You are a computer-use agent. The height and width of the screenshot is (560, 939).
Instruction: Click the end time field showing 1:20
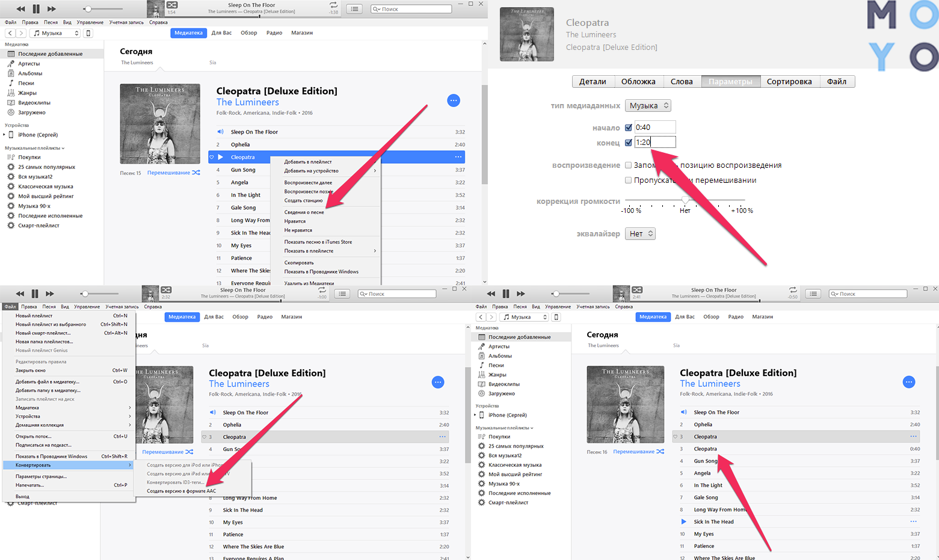pos(655,143)
